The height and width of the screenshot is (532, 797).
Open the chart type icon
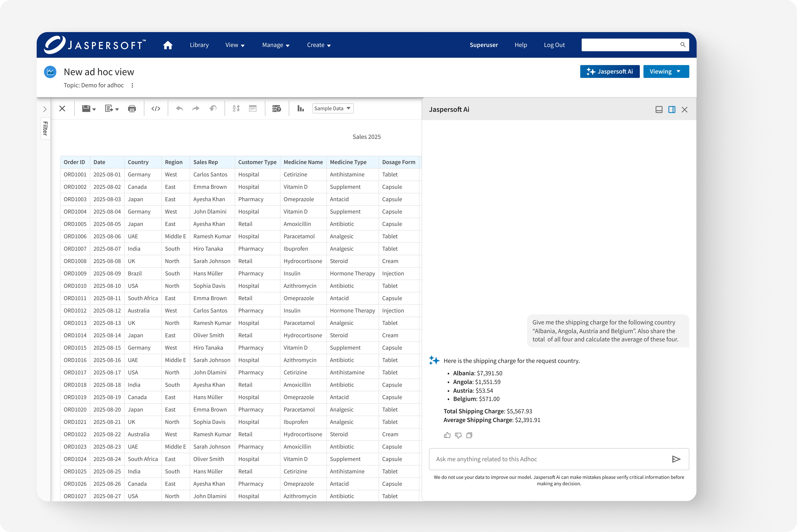(x=300, y=109)
